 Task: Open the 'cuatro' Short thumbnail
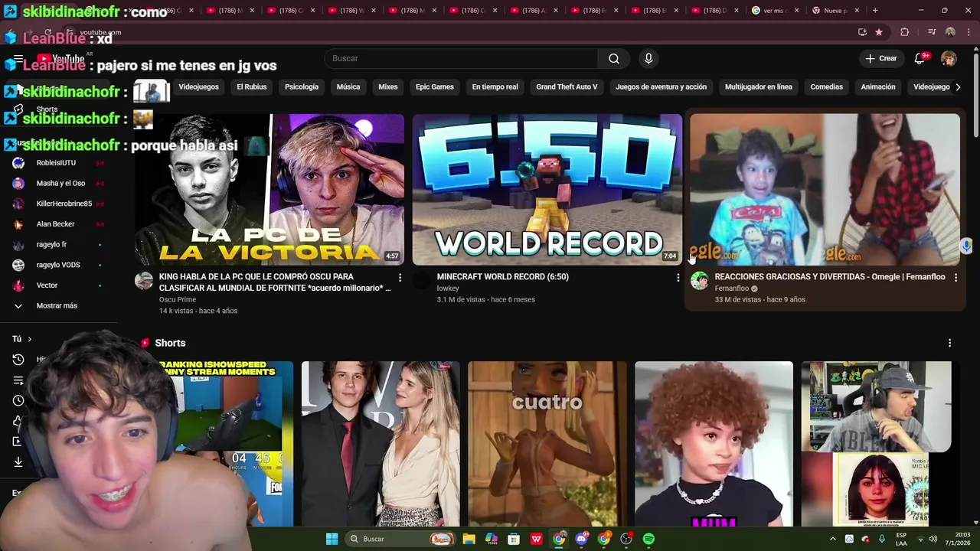547,444
